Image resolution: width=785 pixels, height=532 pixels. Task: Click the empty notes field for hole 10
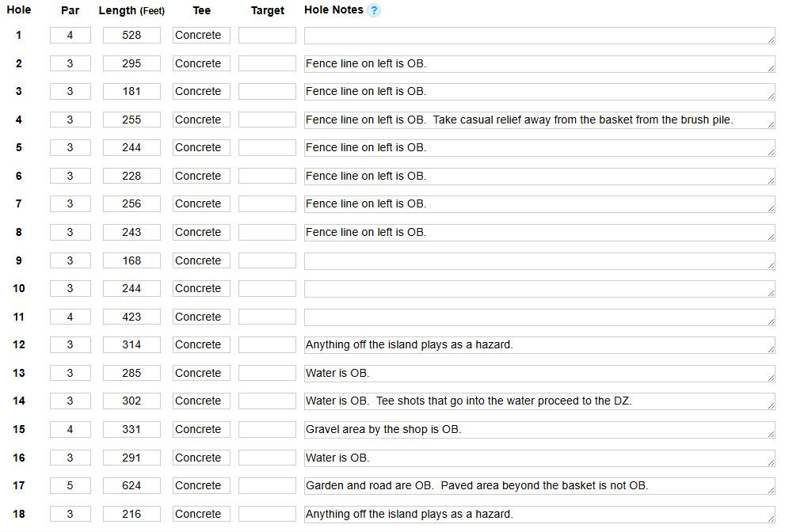tap(539, 289)
